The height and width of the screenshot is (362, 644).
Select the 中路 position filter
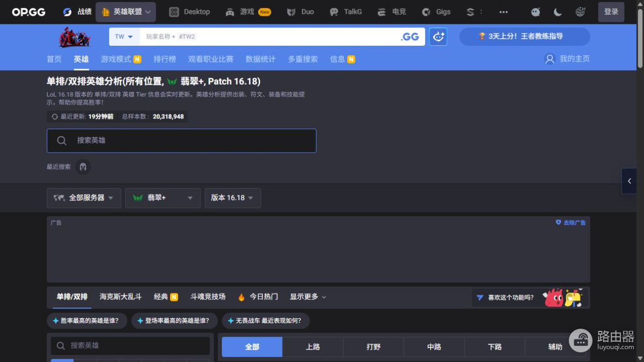coord(434,347)
